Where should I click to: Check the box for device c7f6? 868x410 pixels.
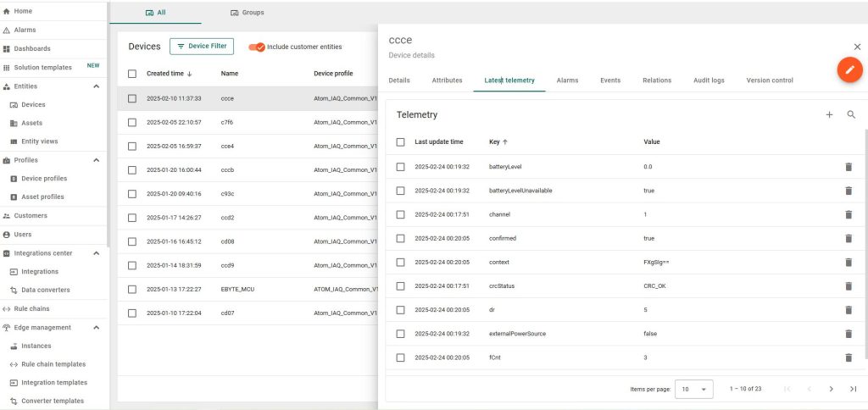click(x=132, y=122)
